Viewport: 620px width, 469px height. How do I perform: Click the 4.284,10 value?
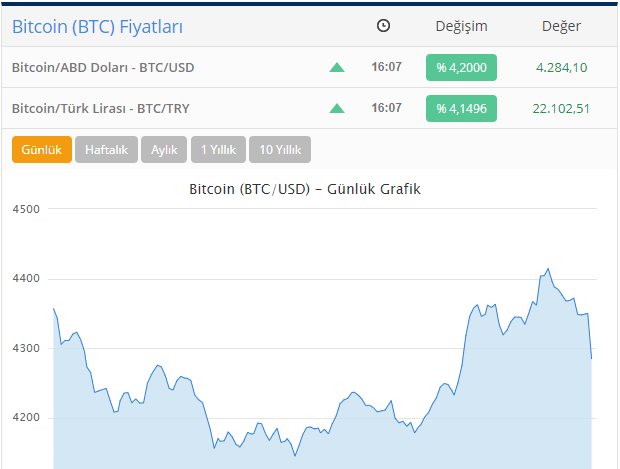tap(561, 68)
